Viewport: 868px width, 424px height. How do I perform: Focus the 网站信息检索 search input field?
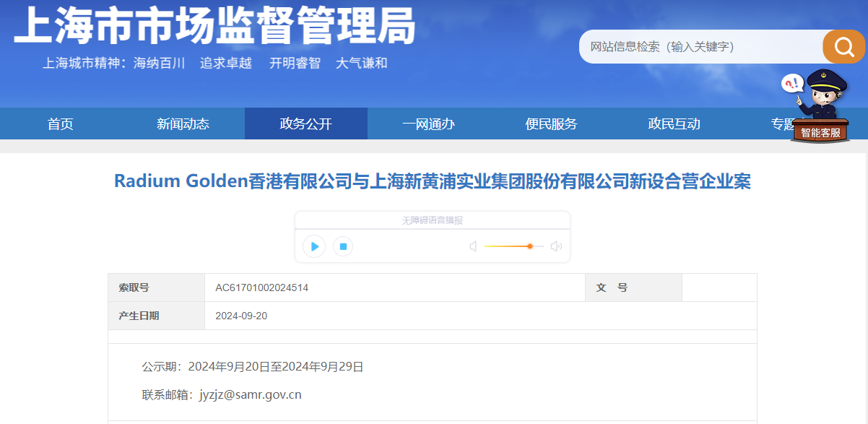click(700, 47)
